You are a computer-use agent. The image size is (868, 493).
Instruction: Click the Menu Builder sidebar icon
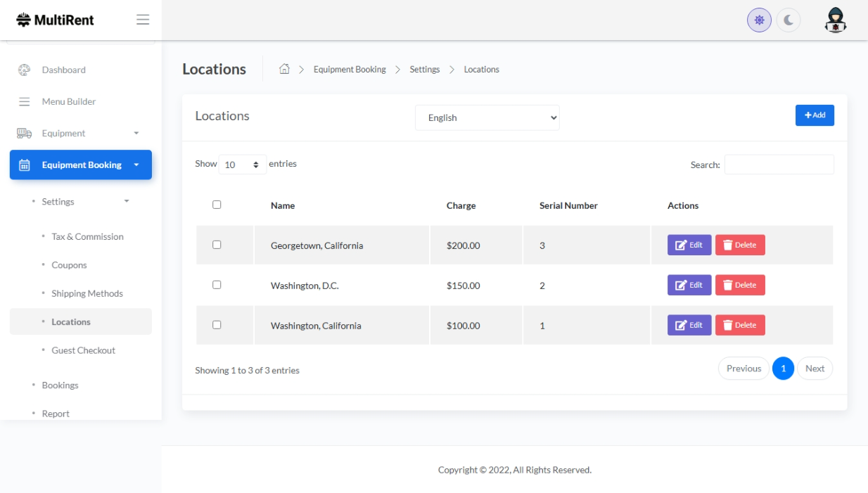coord(24,101)
